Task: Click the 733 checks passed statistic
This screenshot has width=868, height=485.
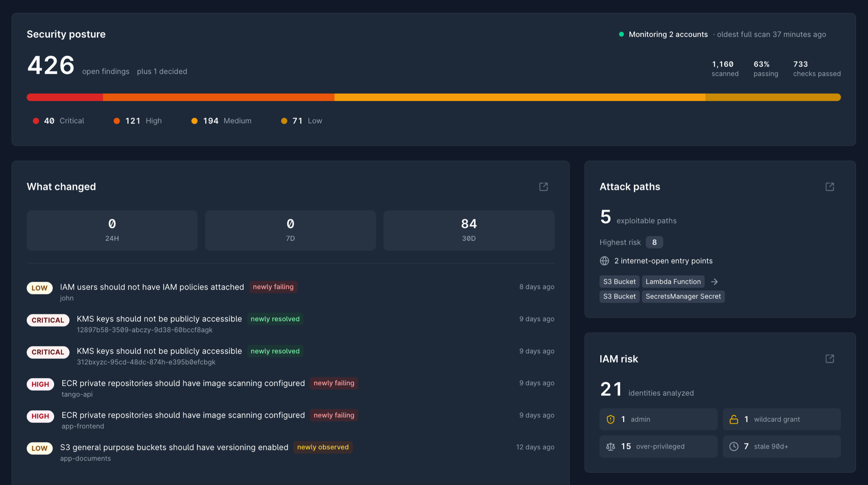Action: tap(817, 69)
